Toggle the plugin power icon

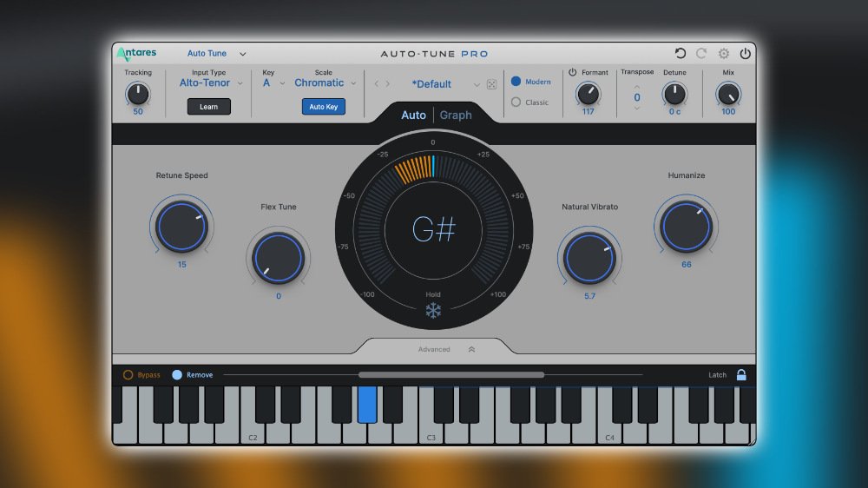pos(745,53)
